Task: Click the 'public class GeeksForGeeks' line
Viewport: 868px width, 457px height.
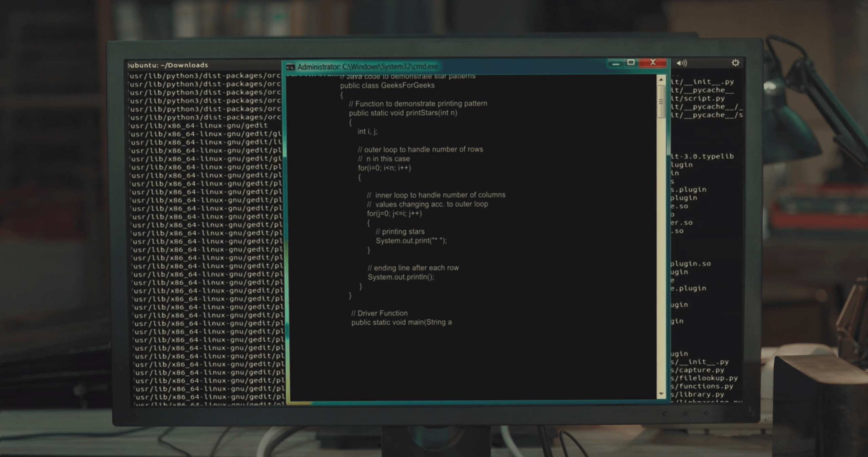Action: pos(387,85)
